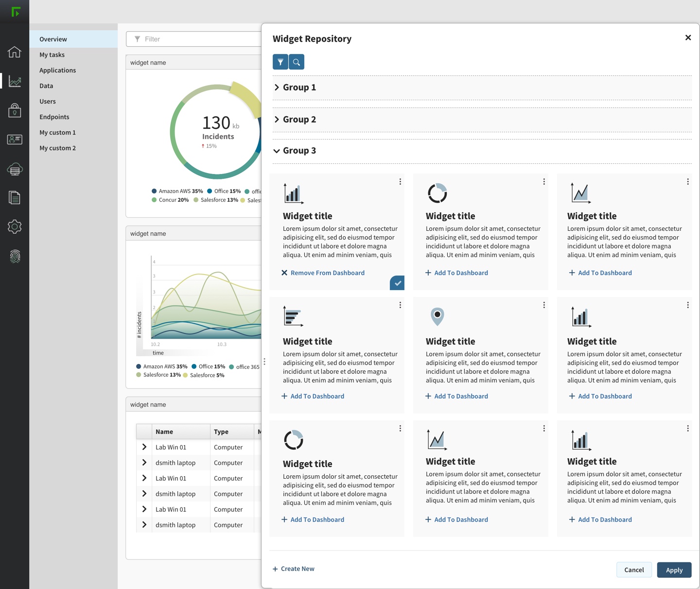Open the fingerprint icon in the left rail
The image size is (700, 589).
click(x=15, y=256)
